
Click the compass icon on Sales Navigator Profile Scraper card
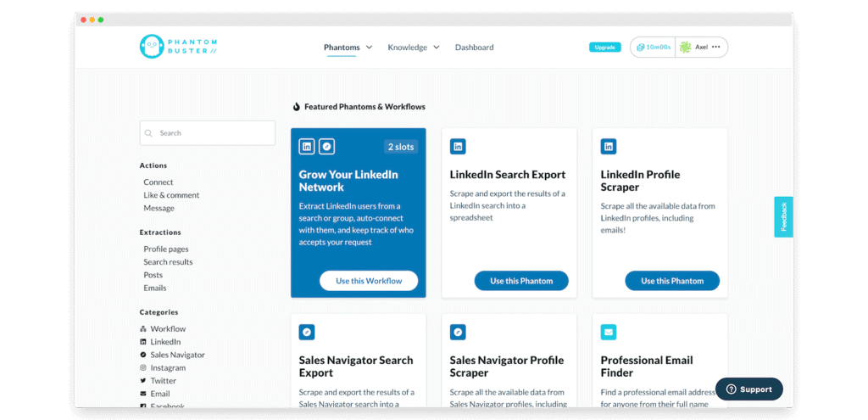(x=458, y=333)
